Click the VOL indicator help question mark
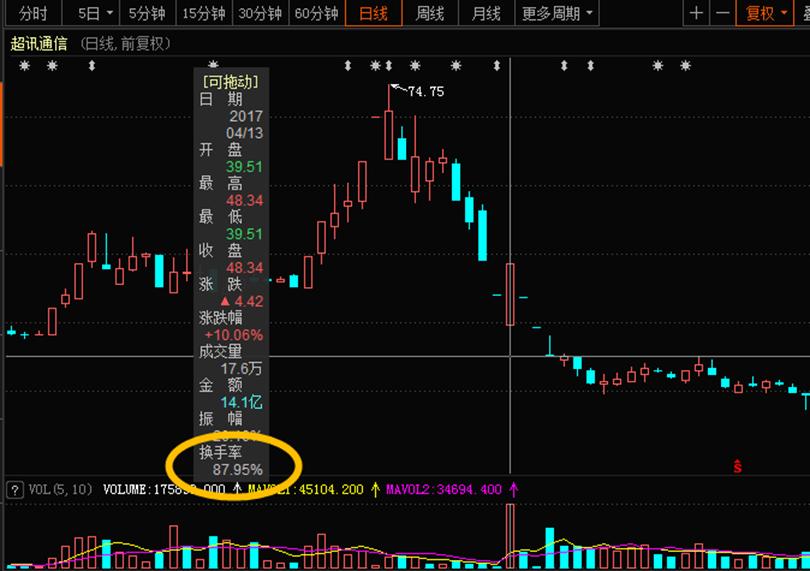Screen dimensions: 810x571 coord(14,490)
